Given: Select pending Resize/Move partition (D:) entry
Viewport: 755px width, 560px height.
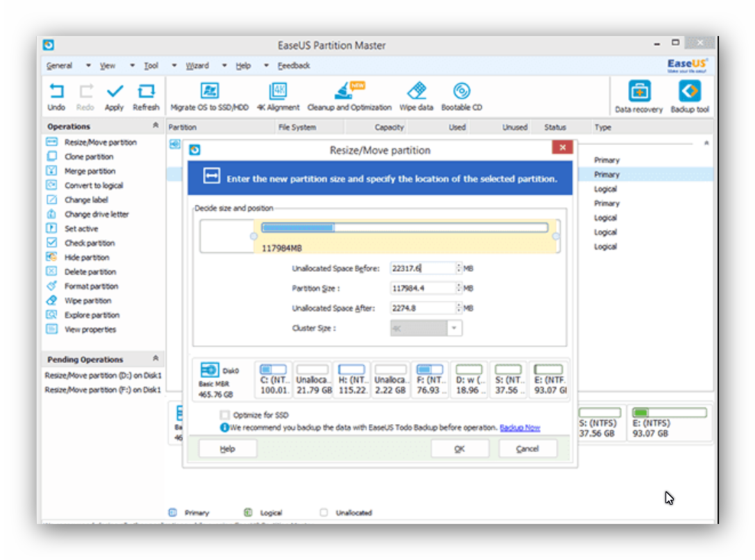Looking at the screenshot, I should [x=103, y=375].
